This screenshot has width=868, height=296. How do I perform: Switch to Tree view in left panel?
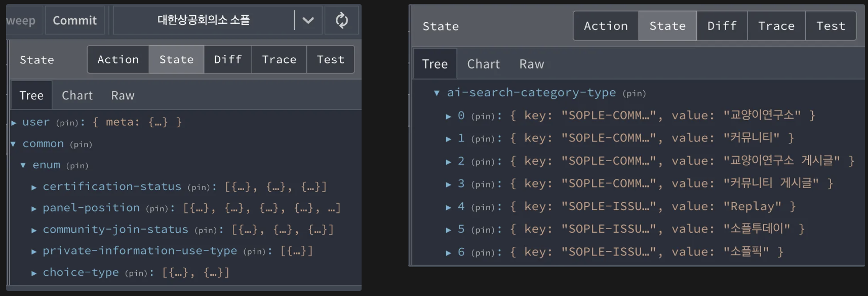pos(31,95)
